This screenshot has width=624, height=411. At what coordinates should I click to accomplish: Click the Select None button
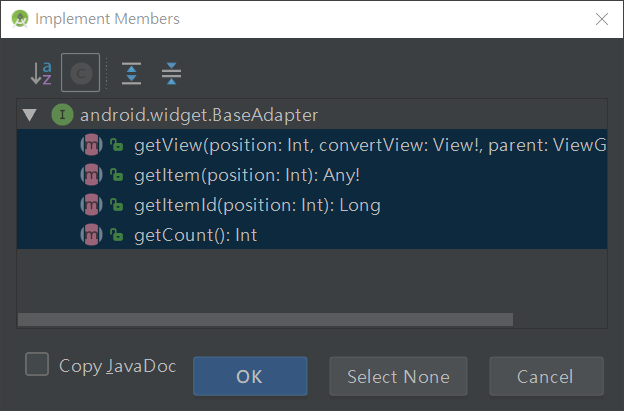coord(398,377)
